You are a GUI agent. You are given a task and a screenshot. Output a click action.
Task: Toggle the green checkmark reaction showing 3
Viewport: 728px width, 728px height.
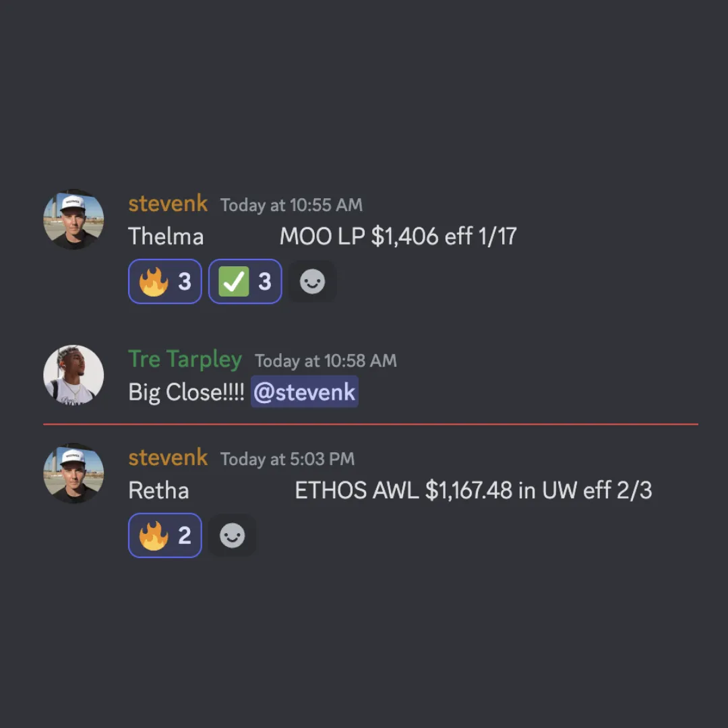click(245, 281)
